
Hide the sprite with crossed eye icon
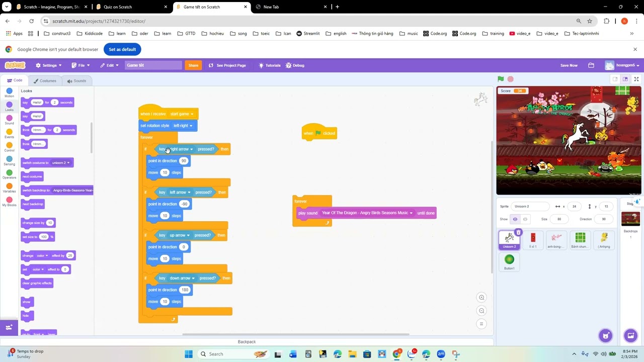[525, 219]
